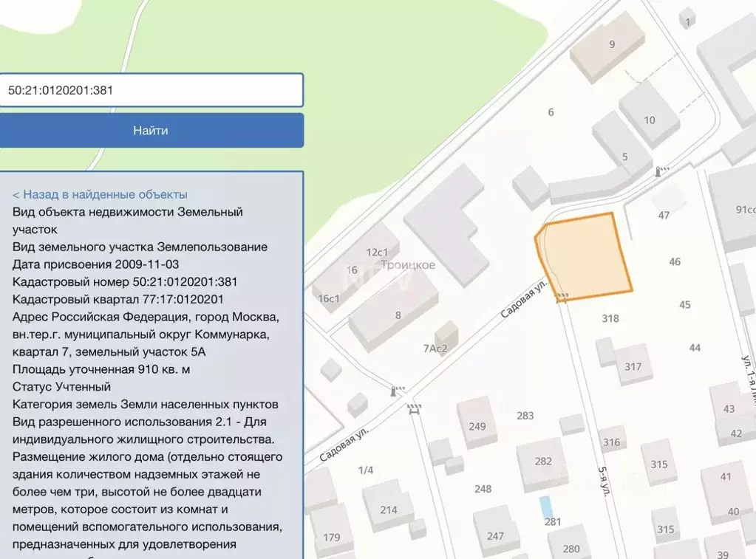
Task: Click the cadastral number input field
Action: pyautogui.click(x=151, y=89)
